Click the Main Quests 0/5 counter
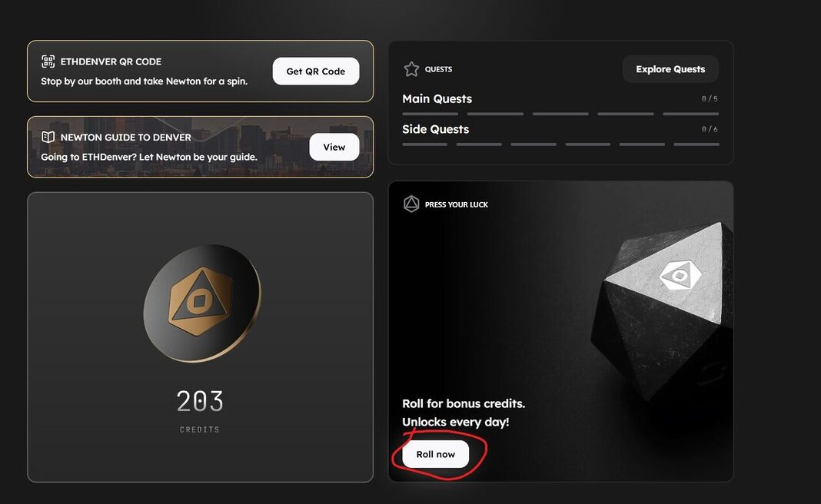 pyautogui.click(x=710, y=99)
